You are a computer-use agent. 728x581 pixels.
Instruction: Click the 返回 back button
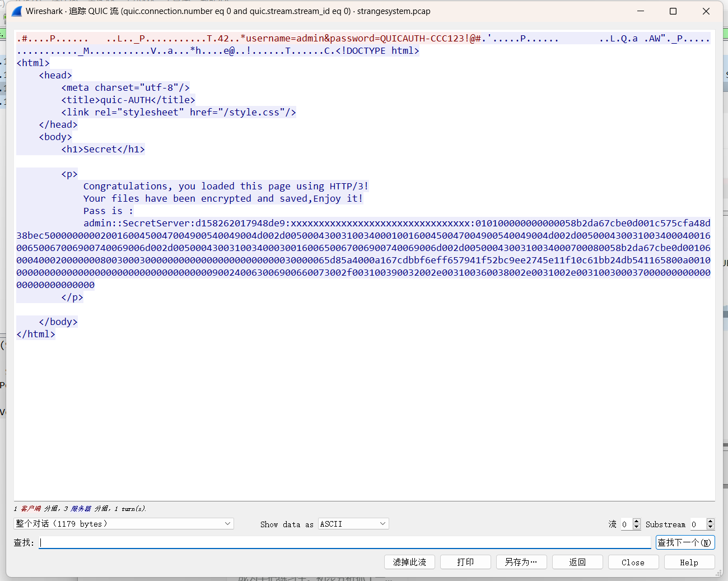577,562
